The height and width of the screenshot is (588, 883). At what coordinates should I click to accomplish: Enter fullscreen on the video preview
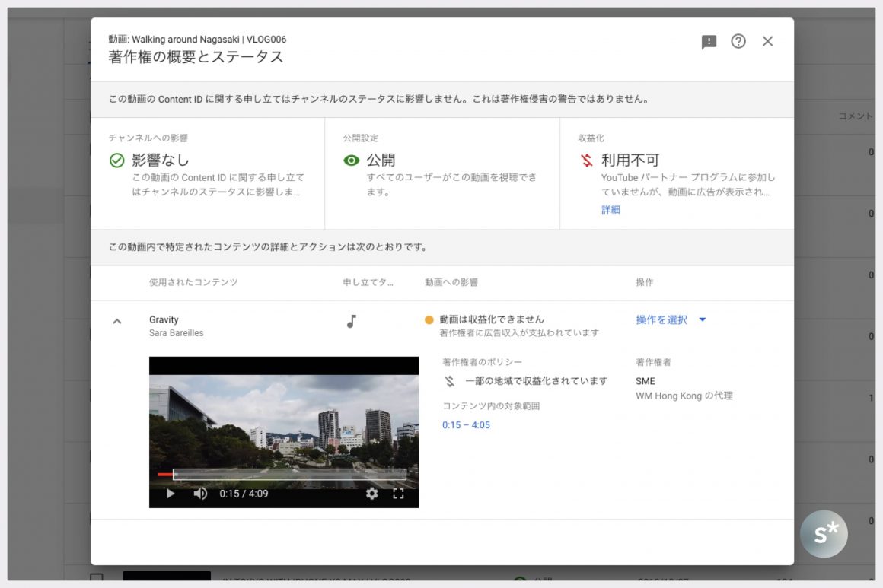[398, 494]
